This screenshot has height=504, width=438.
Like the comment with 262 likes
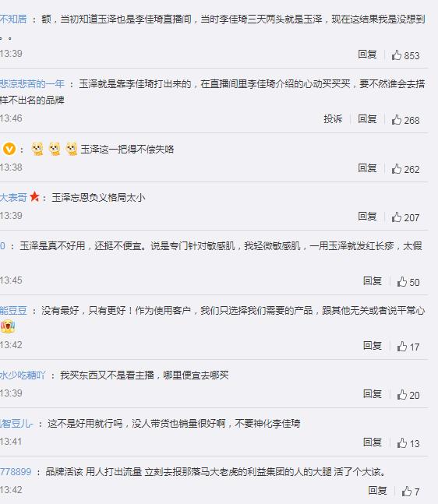point(405,169)
